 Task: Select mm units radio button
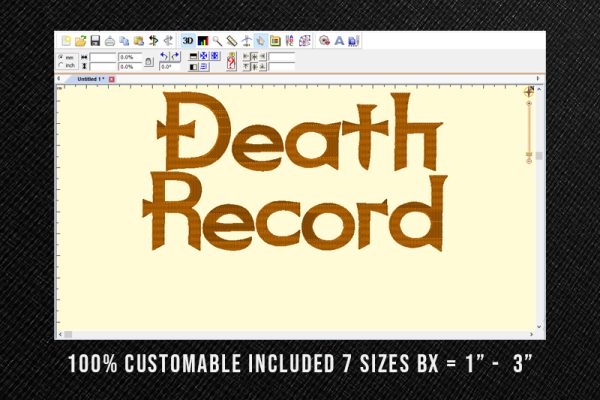[60, 57]
